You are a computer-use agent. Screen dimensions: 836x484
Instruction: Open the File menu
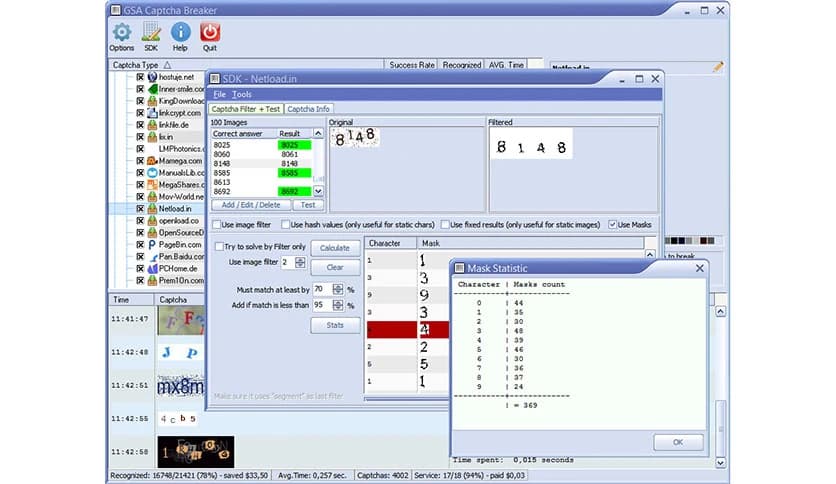(x=219, y=94)
